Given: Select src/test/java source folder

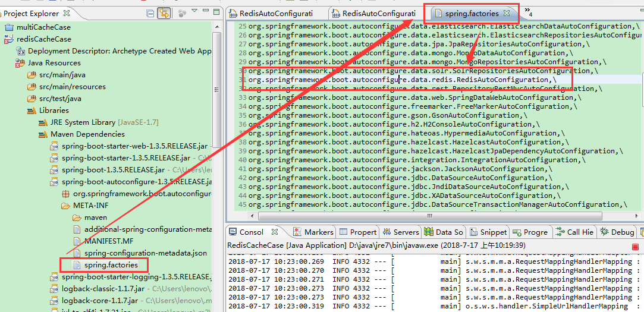Looking at the screenshot, I should click(60, 99).
